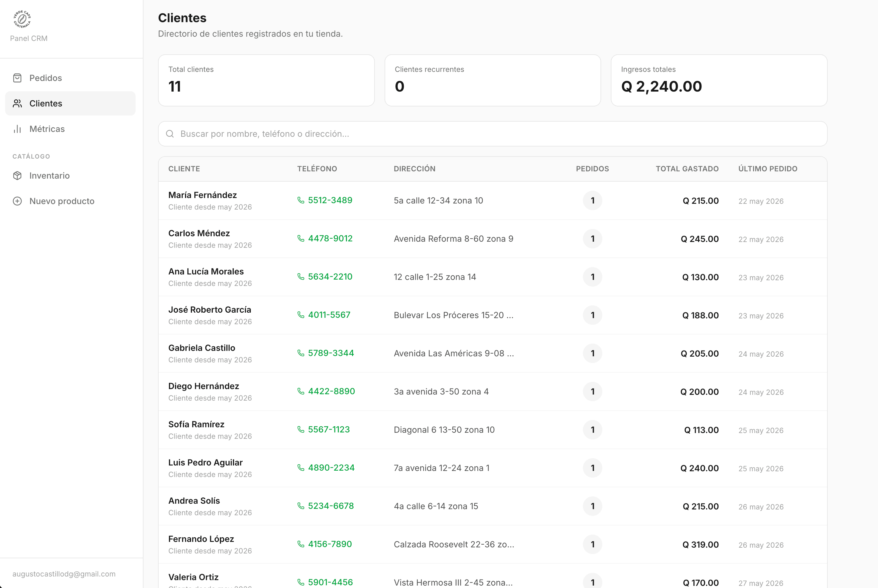Click phone icon next to 5901-4456
Screen dimensions: 878x588
coord(301,582)
